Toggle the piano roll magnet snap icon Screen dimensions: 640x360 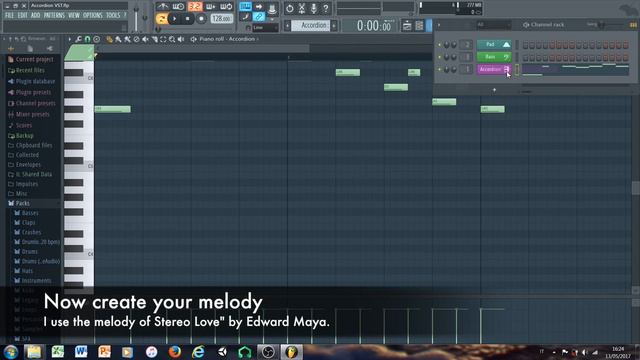pos(87,39)
